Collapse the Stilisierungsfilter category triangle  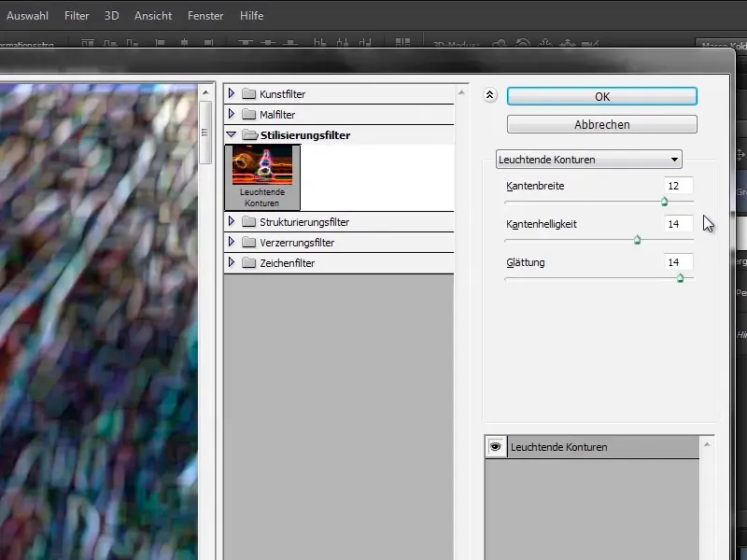232,134
